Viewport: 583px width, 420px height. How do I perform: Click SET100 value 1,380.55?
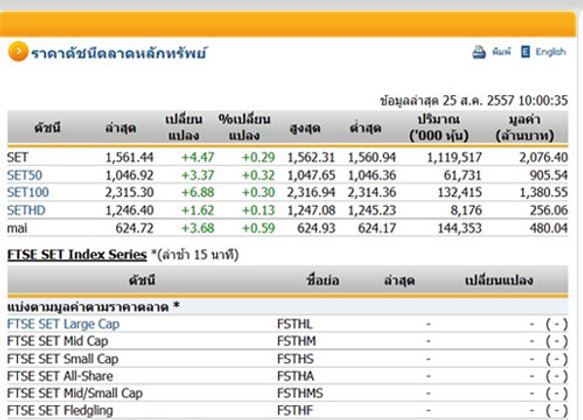click(x=544, y=193)
